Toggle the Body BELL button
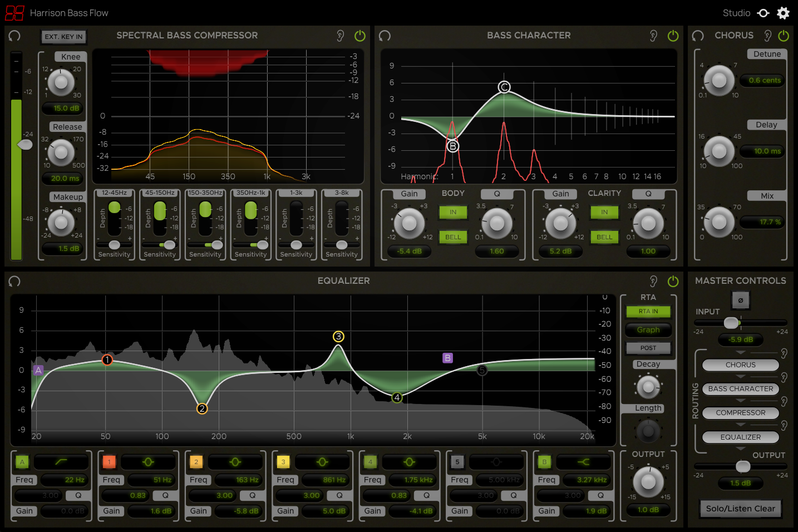 pyautogui.click(x=453, y=237)
